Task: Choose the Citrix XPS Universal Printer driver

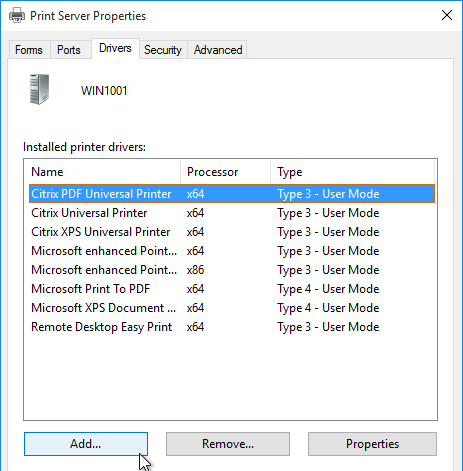Action: pos(232,232)
